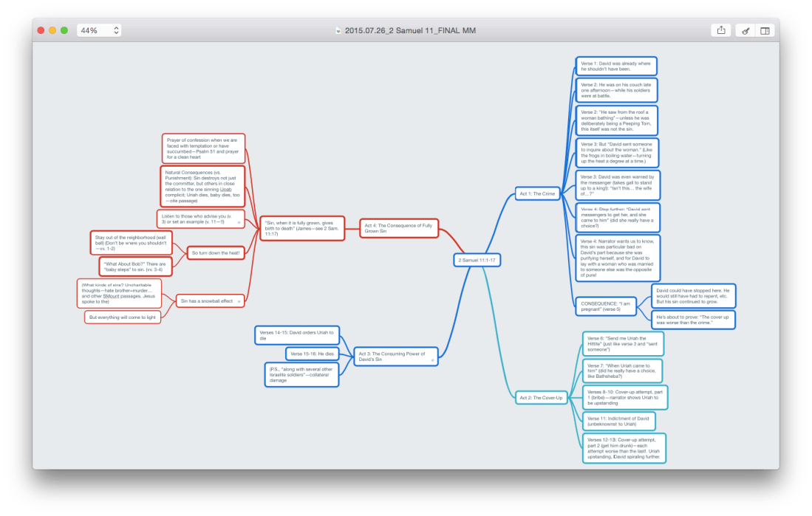Click 'Verse 11: Indictment of David' node
The height and width of the screenshot is (516, 812).
tap(618, 422)
